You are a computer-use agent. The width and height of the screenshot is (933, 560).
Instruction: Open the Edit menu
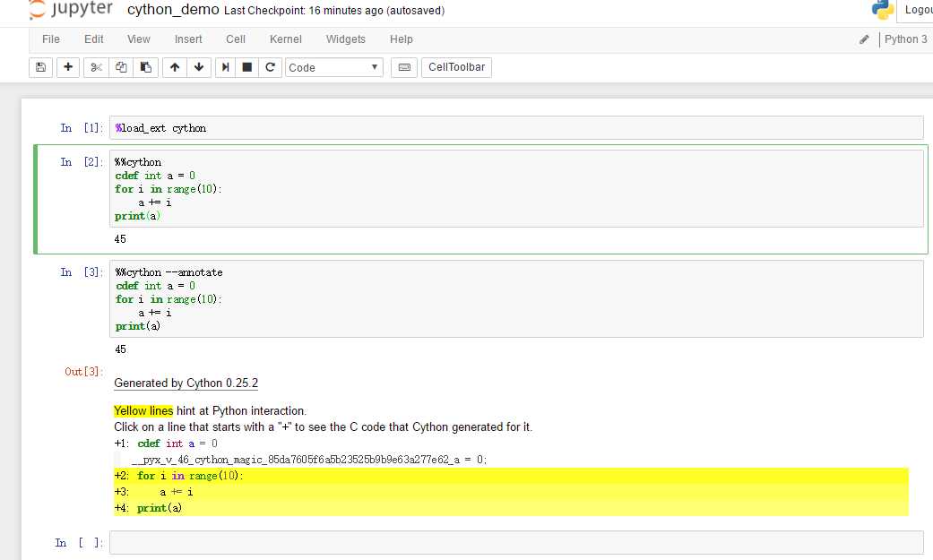93,39
